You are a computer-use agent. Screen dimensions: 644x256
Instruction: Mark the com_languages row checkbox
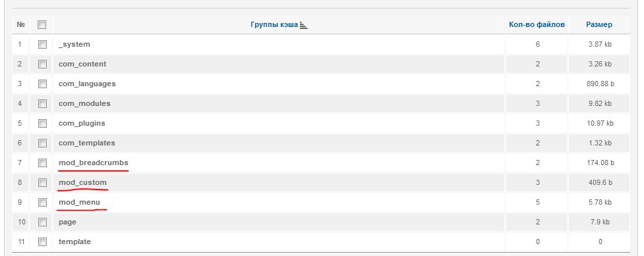pyautogui.click(x=42, y=84)
